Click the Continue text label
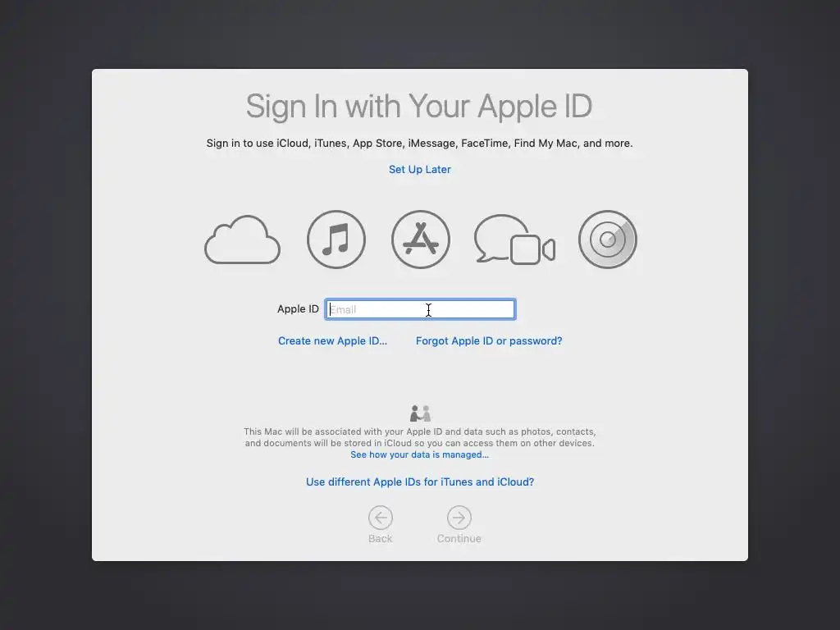The width and height of the screenshot is (840, 630). click(459, 538)
